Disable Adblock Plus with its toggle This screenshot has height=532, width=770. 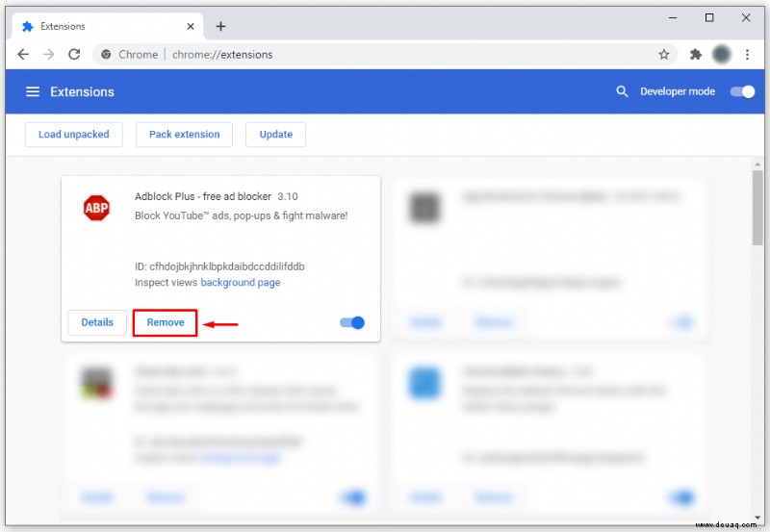[x=352, y=322]
